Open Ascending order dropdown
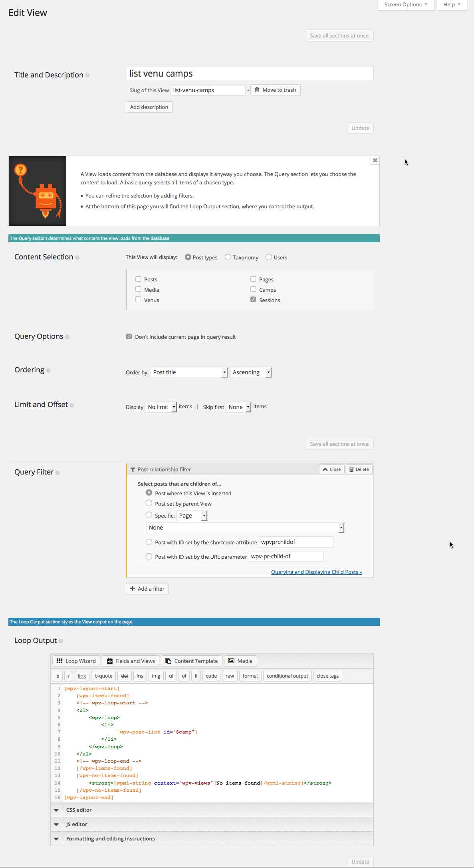The width and height of the screenshot is (474, 868). point(251,372)
